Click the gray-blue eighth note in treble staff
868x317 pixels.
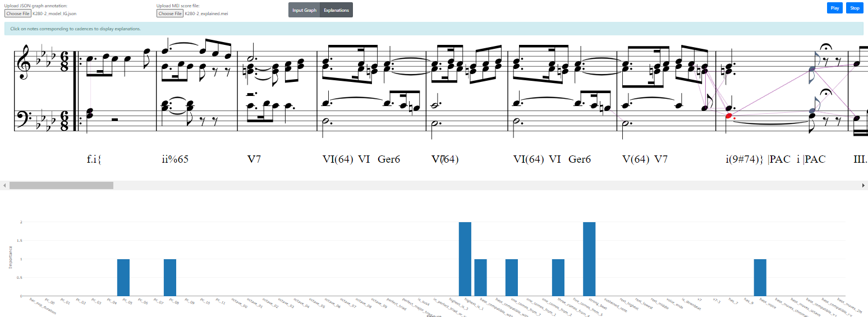pos(811,69)
